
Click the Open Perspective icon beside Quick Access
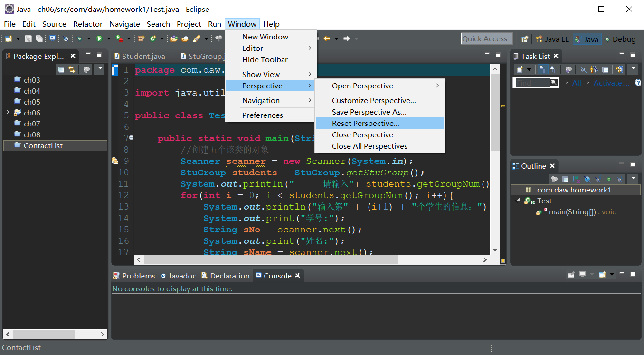click(525, 39)
